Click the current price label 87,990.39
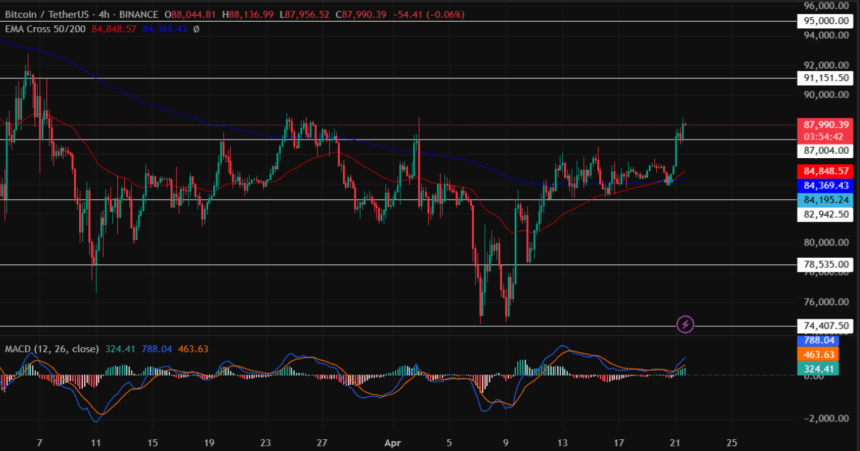Image resolution: width=860 pixels, height=451 pixels. [x=825, y=125]
